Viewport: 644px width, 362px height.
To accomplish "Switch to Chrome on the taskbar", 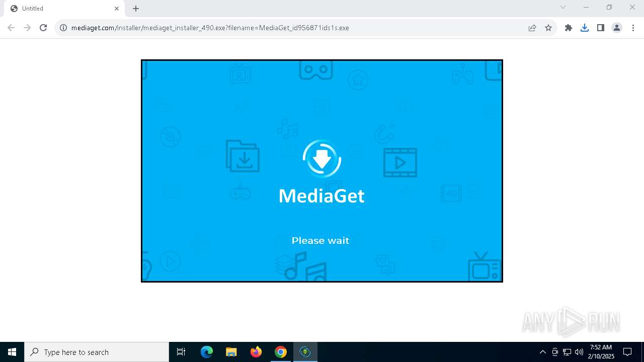I will click(281, 352).
